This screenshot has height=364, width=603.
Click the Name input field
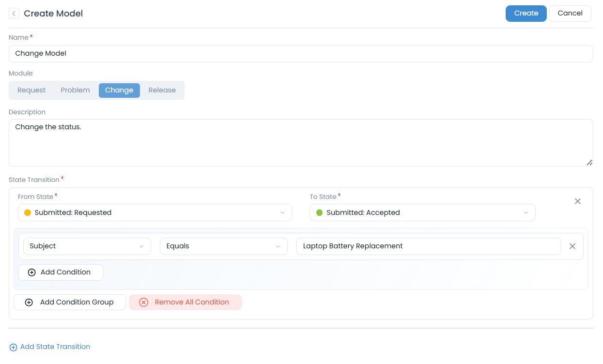300,54
